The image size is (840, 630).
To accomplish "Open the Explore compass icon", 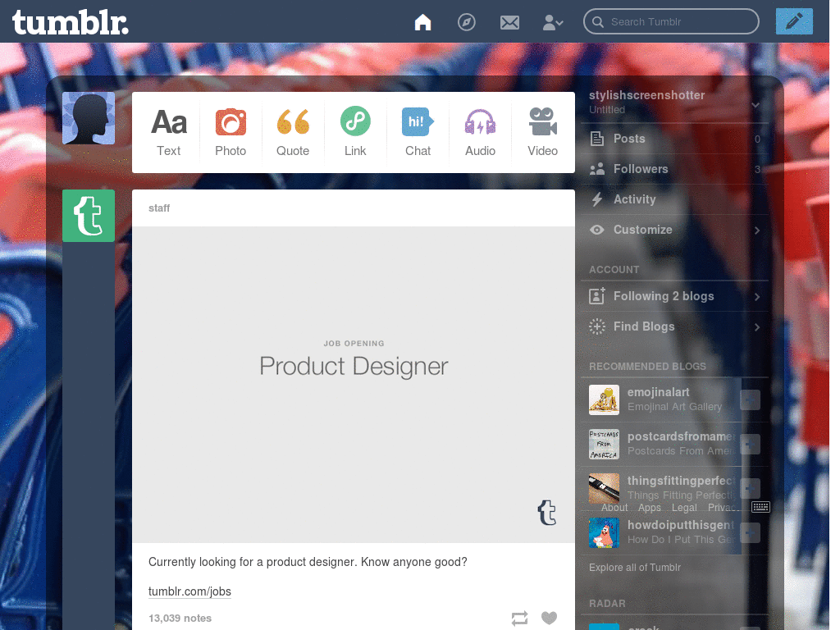I will tap(466, 22).
